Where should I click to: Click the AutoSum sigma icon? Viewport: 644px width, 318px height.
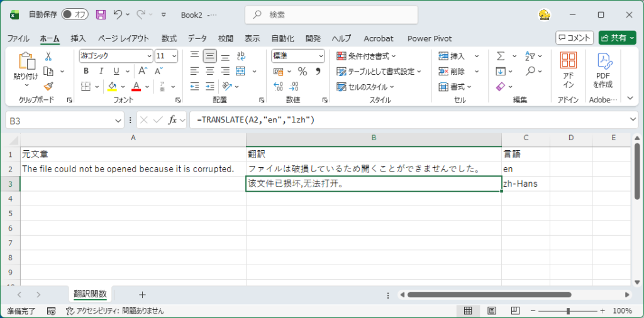[501, 56]
